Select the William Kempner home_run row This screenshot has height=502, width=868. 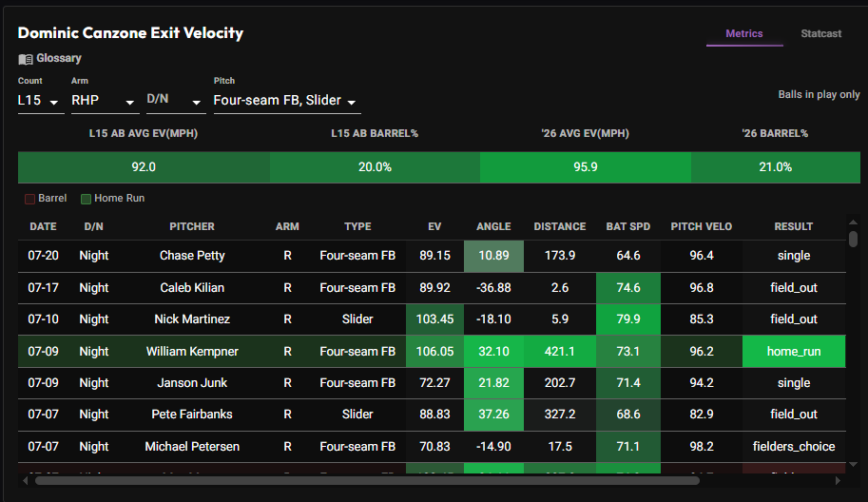[432, 352]
